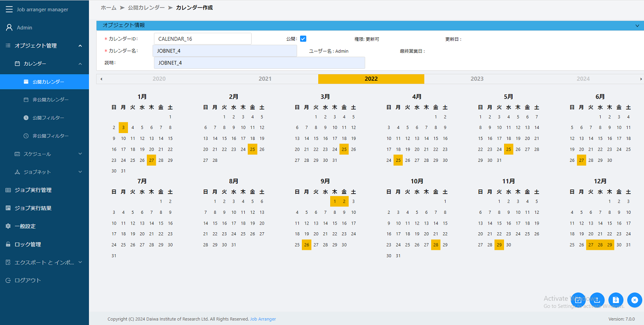Collapse the オブジェクト情報 panel
This screenshot has width=644, height=325.
click(637, 26)
